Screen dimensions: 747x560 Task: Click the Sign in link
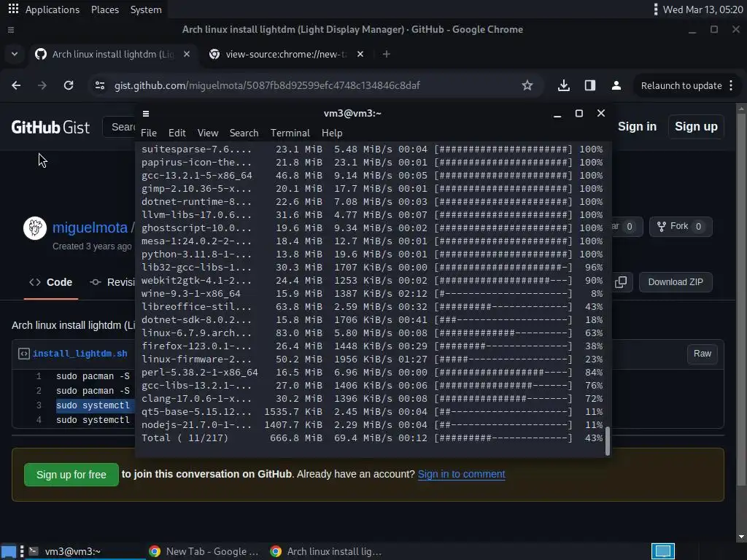tap(637, 127)
